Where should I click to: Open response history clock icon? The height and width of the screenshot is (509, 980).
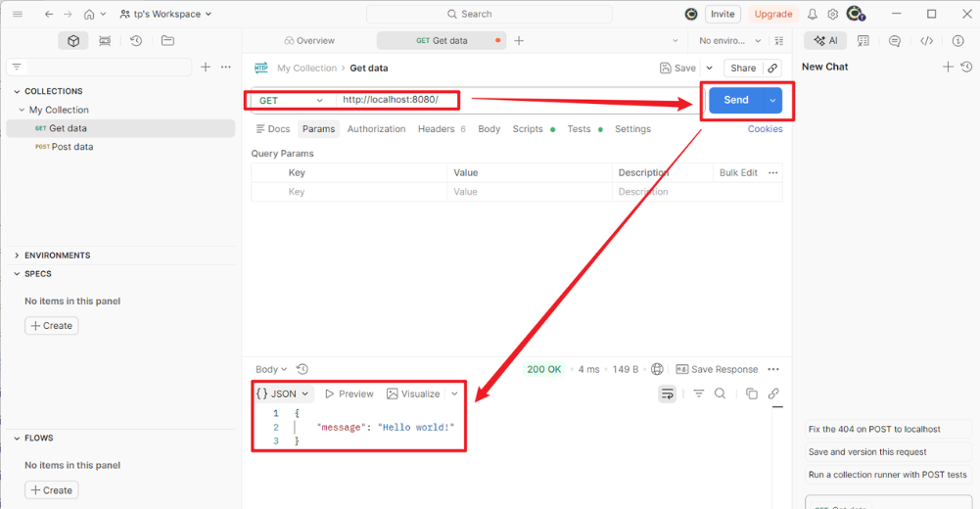click(x=303, y=369)
